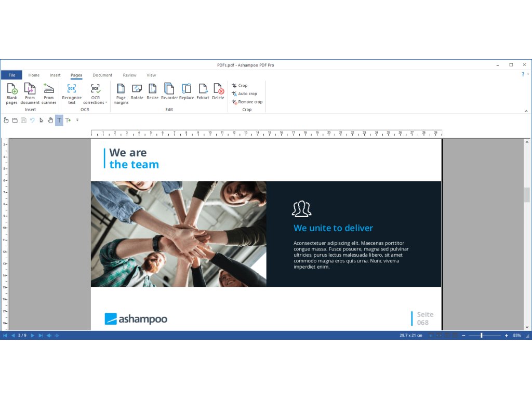Switch to the Home tab

[34, 75]
